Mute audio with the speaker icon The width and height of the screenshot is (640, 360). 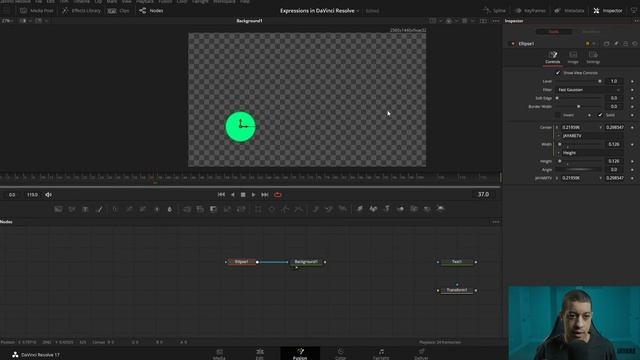tap(48, 195)
